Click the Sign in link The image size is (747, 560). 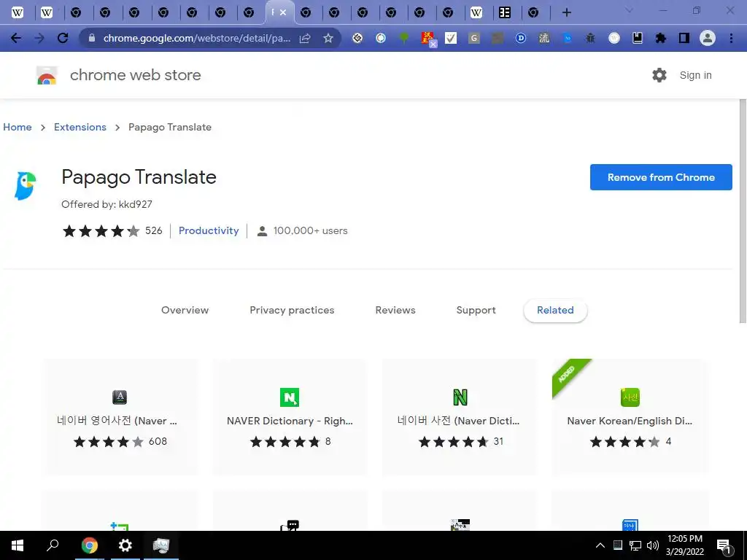[x=695, y=75]
